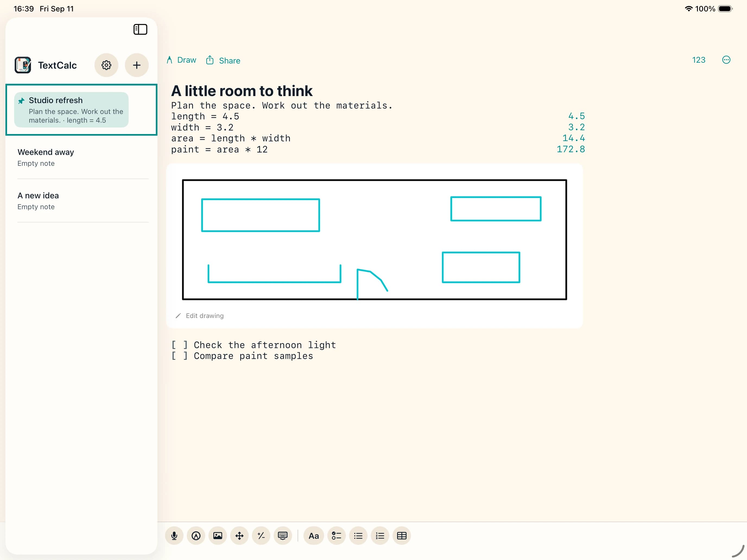Check the afternoon light checkbox
Screen dimensions: 747x560
(179, 345)
